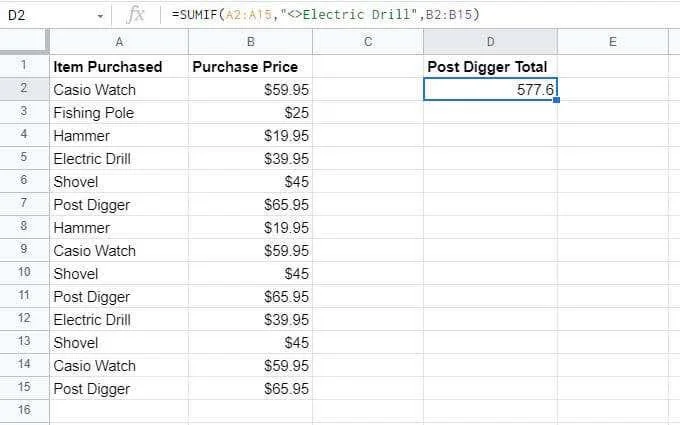Select Fishing Pole cell
The height and width of the screenshot is (425, 680).
tap(119, 112)
